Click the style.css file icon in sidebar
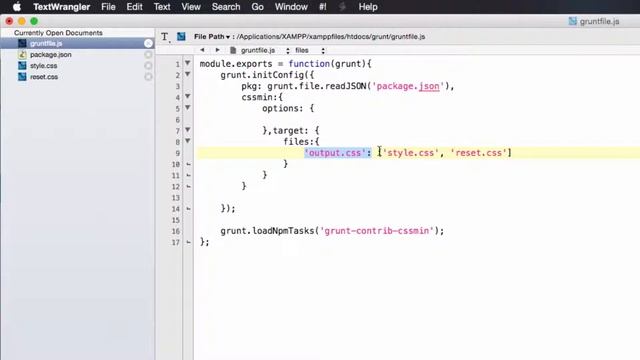This screenshot has width=640, height=360. 22,65
